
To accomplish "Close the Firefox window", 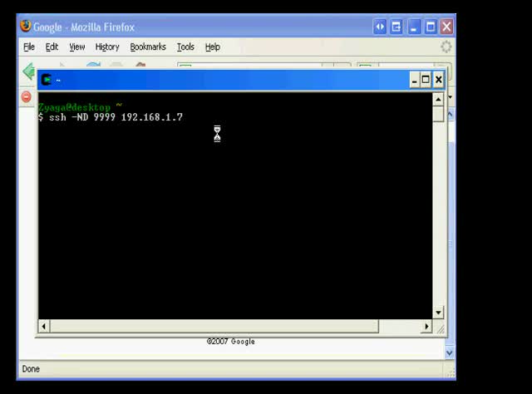I will (x=447, y=27).
